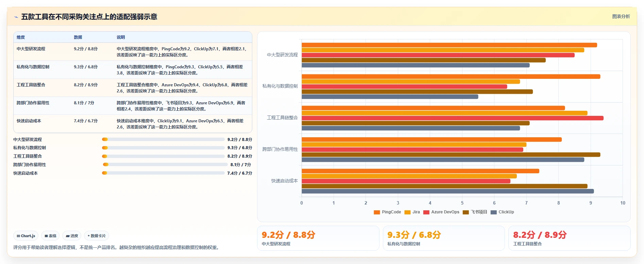The width and height of the screenshot is (644, 264).
Task: Click PingCode bar in 中大型研发流程 group
Action: point(449,45)
